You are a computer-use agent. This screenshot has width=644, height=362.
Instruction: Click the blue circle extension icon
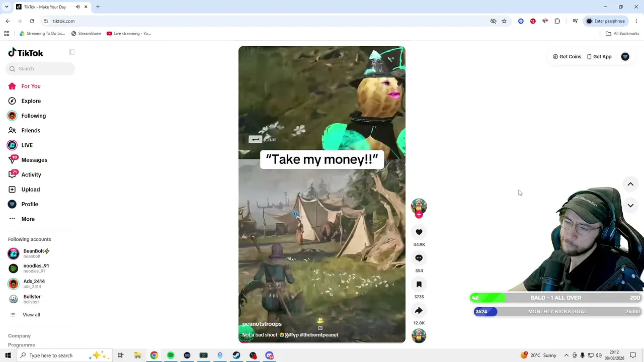click(x=521, y=21)
